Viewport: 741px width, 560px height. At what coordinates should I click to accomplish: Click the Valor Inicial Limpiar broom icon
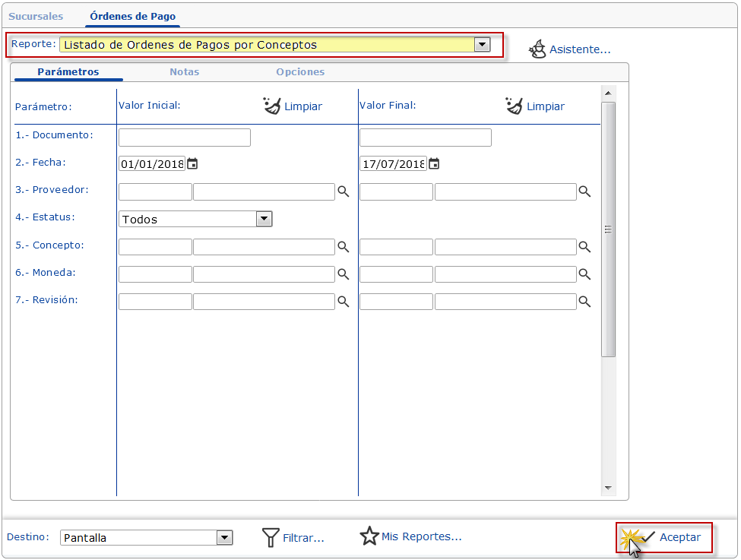pyautogui.click(x=272, y=106)
